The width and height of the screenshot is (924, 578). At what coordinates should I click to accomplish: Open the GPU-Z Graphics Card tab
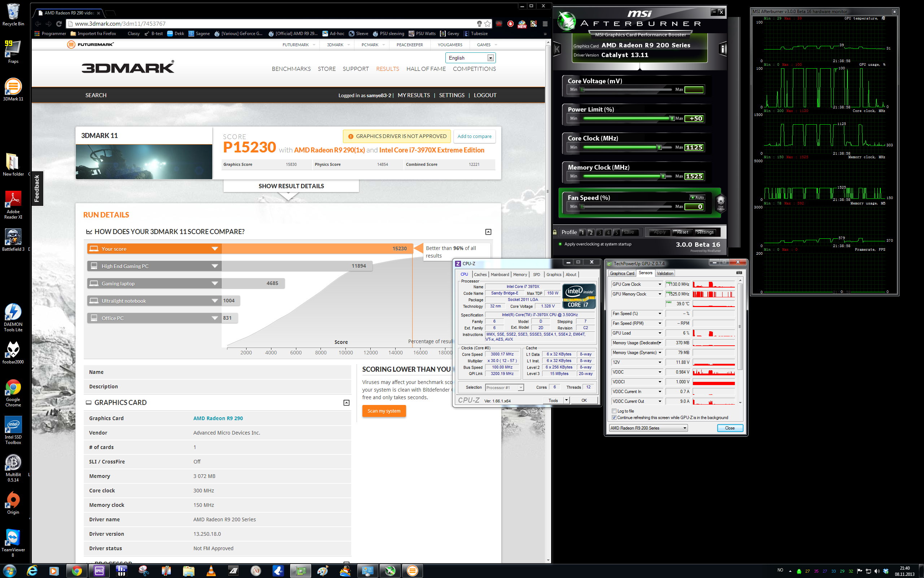622,273
